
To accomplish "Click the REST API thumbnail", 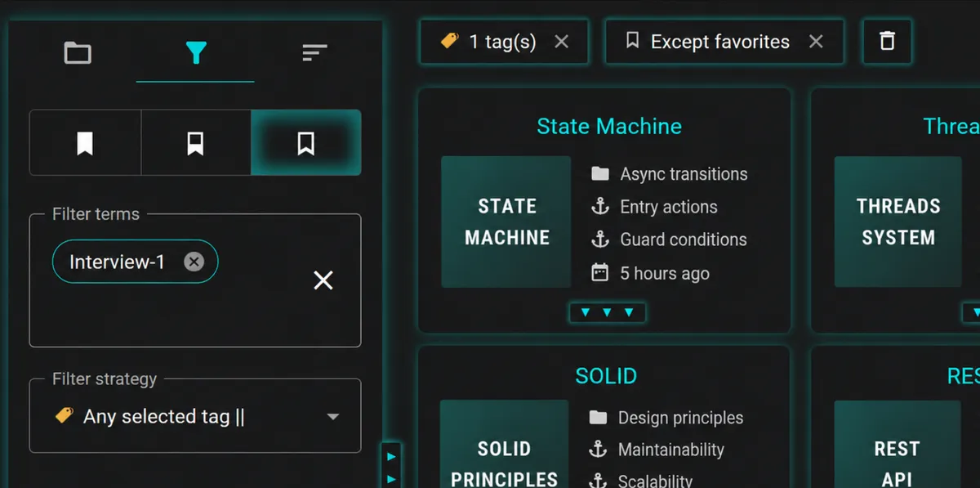I will (x=897, y=444).
